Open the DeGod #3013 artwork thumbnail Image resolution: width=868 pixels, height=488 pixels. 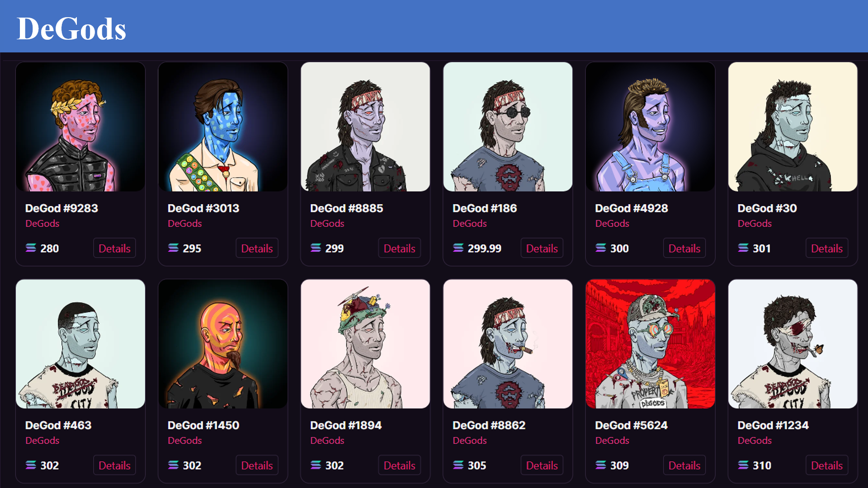point(223,127)
